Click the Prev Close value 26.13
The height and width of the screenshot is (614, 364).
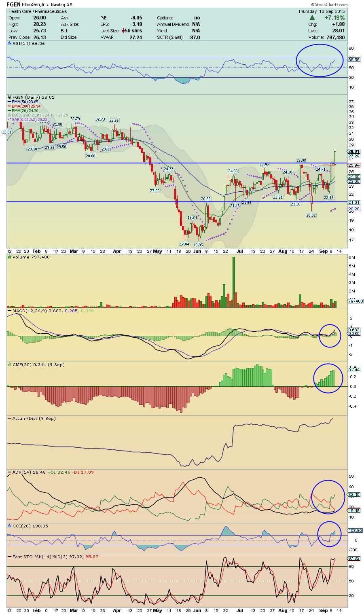40,37
